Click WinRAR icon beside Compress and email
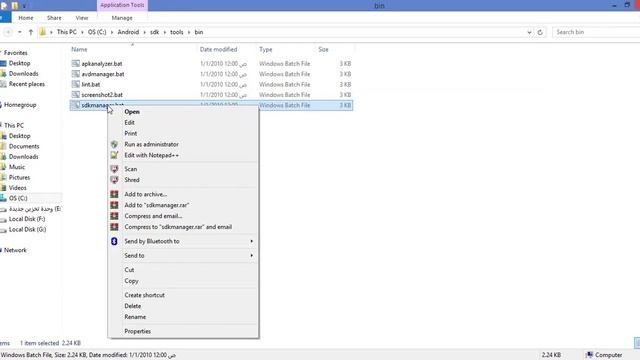Screen dimensions: 640x360 (114, 216)
